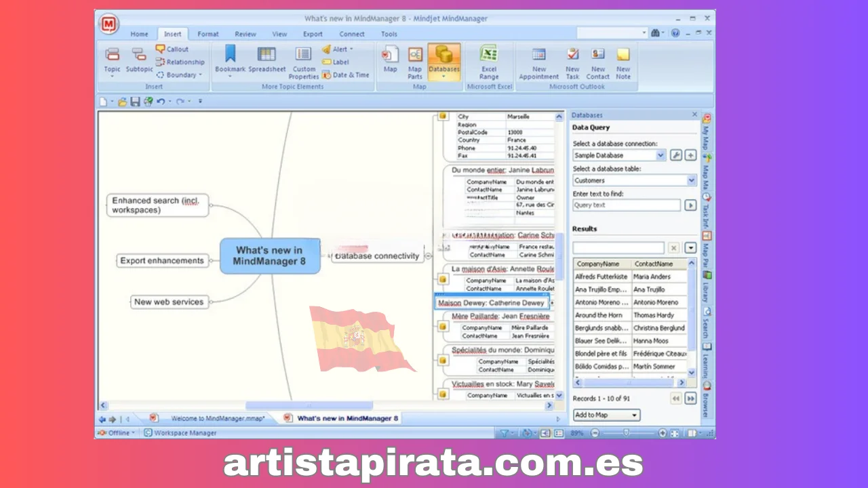Expand the Customers table dropdown
The height and width of the screenshot is (488, 868).
[692, 180]
